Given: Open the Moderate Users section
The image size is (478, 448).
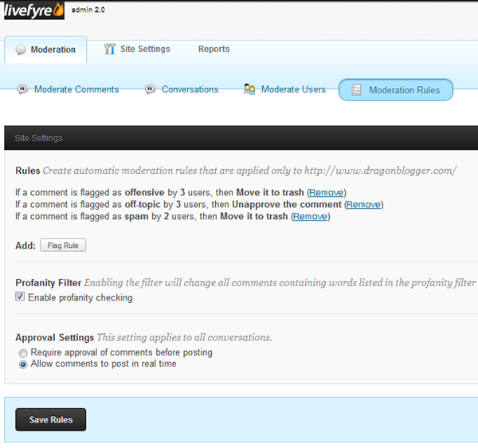Looking at the screenshot, I should (x=284, y=89).
